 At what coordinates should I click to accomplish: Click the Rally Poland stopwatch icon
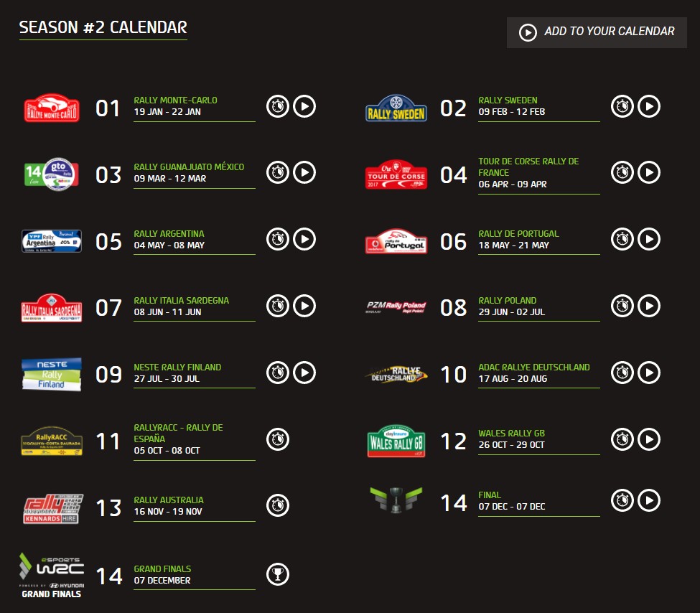coord(622,306)
